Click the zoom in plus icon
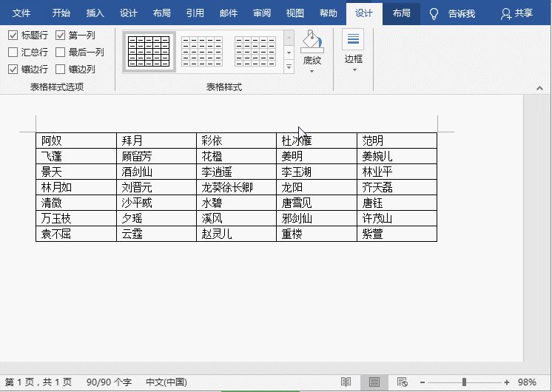This screenshot has width=552, height=392. click(507, 382)
